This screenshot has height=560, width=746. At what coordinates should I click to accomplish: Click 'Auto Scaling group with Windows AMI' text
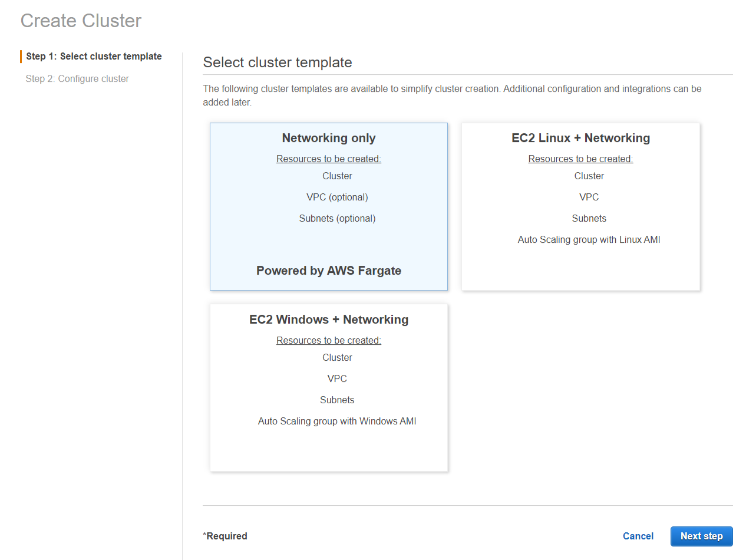(x=337, y=421)
